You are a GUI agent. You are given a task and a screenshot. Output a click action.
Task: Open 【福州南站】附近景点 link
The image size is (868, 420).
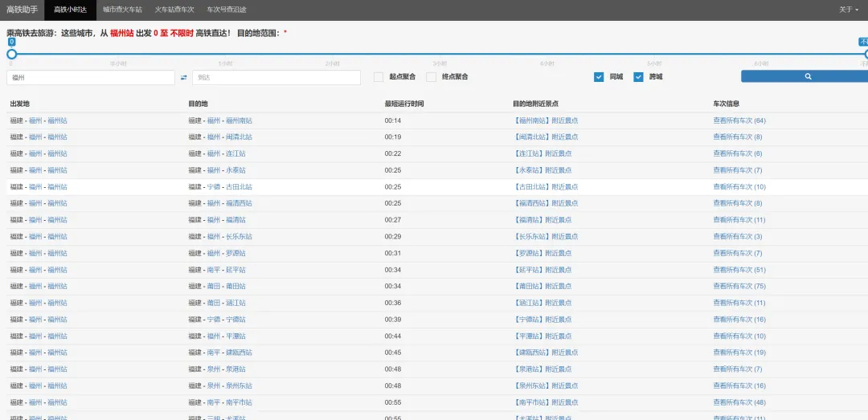(x=546, y=120)
